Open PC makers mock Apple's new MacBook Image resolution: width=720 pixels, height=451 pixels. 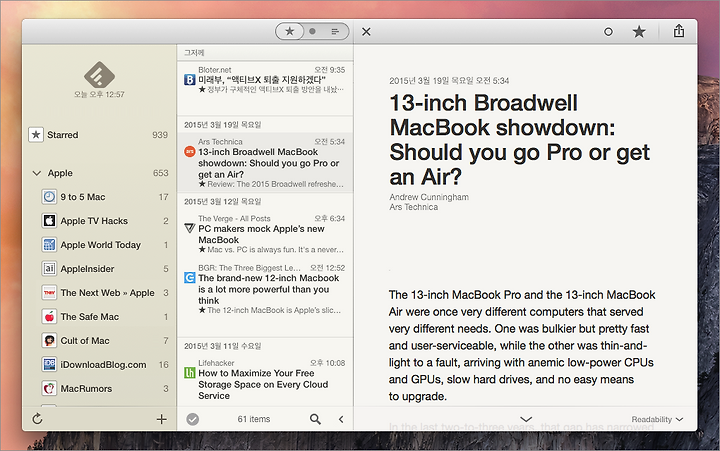click(265, 234)
